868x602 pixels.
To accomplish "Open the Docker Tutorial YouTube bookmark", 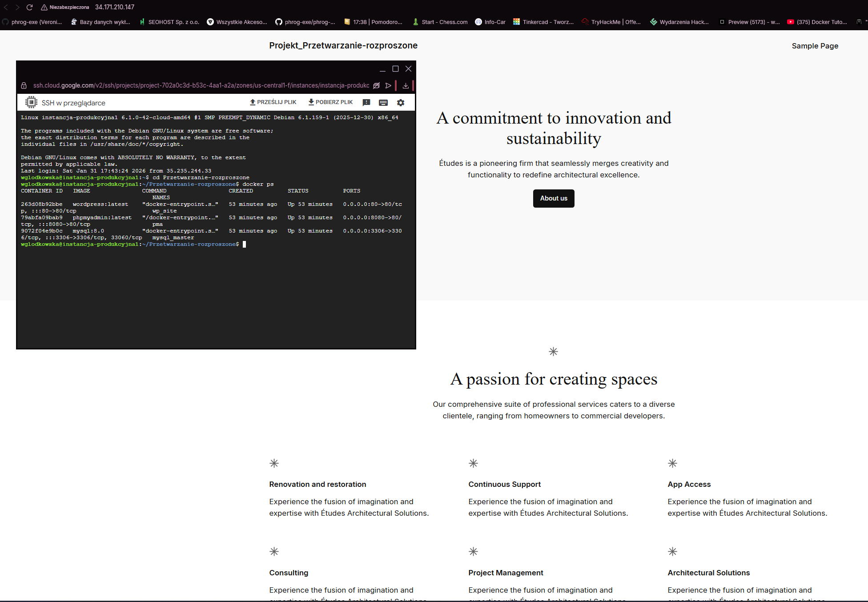I will click(x=817, y=22).
